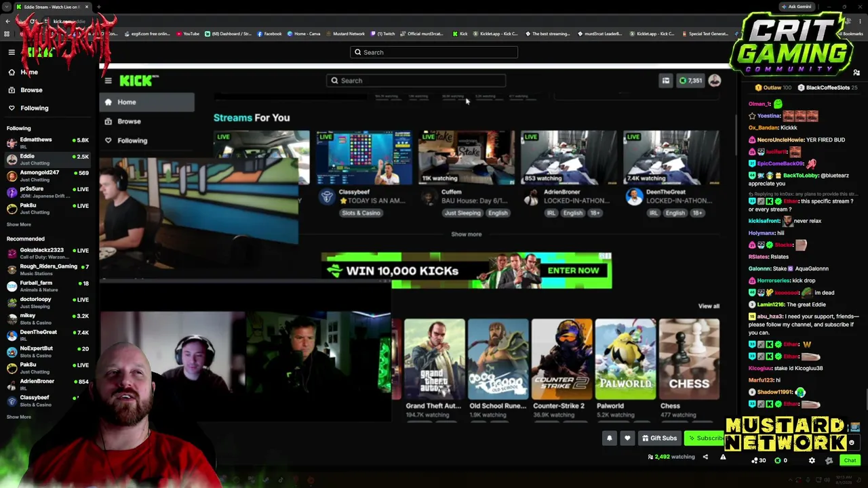Open the user profile avatar menu

pos(715,81)
